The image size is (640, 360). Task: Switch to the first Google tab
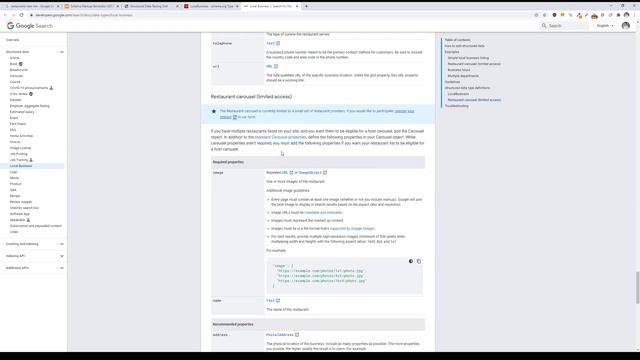pos(32,6)
